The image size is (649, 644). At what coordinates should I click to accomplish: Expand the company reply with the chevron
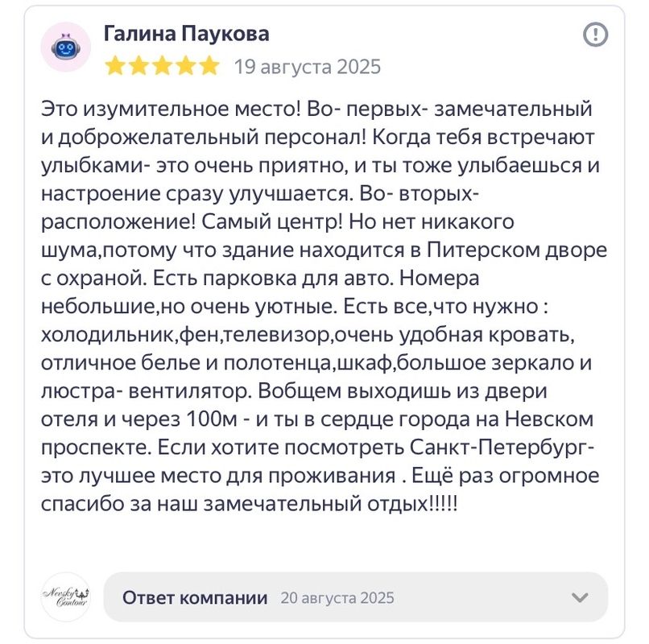click(580, 597)
